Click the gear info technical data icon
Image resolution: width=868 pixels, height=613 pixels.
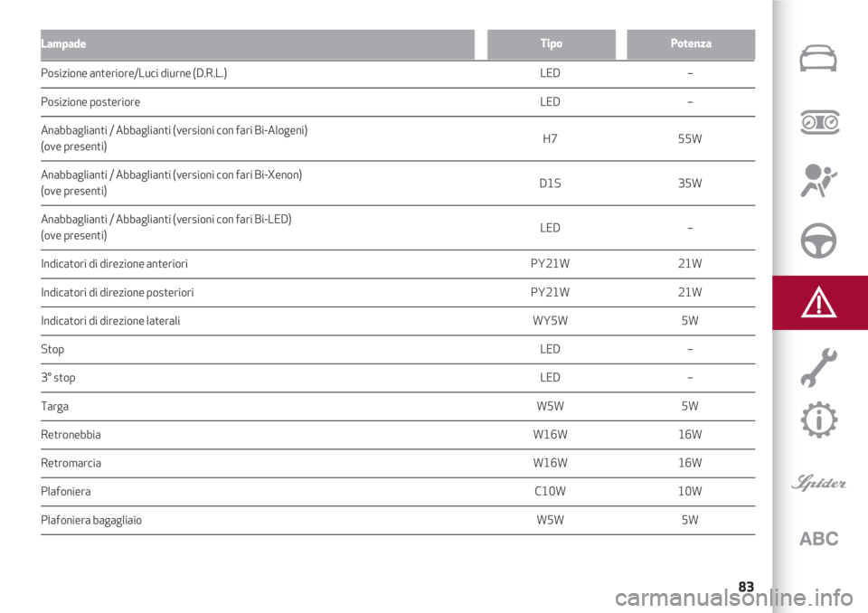point(819,420)
